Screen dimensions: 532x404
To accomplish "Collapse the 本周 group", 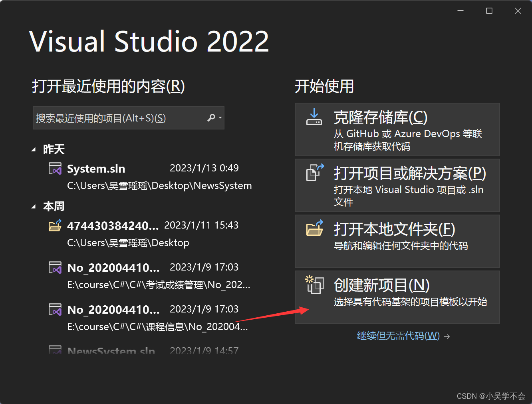I will [34, 207].
